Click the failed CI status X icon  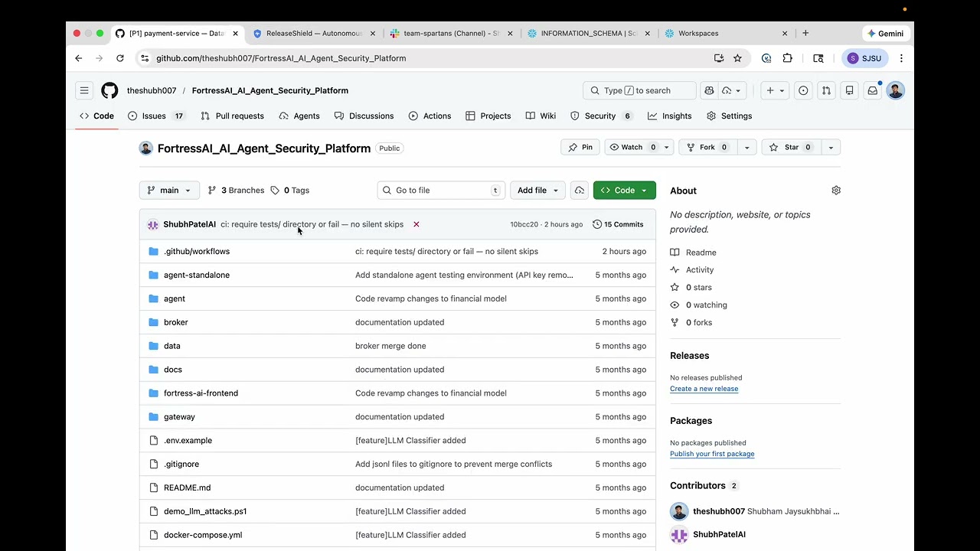pos(416,224)
